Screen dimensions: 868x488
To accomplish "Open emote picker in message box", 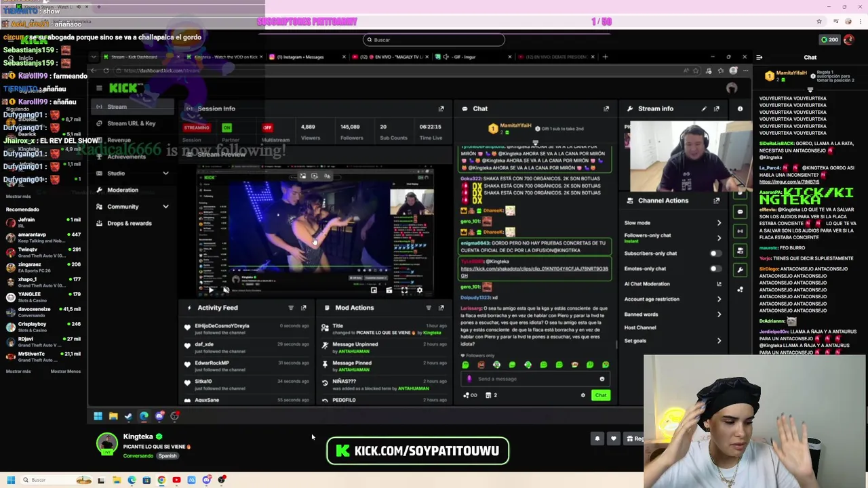I will pos(601,379).
